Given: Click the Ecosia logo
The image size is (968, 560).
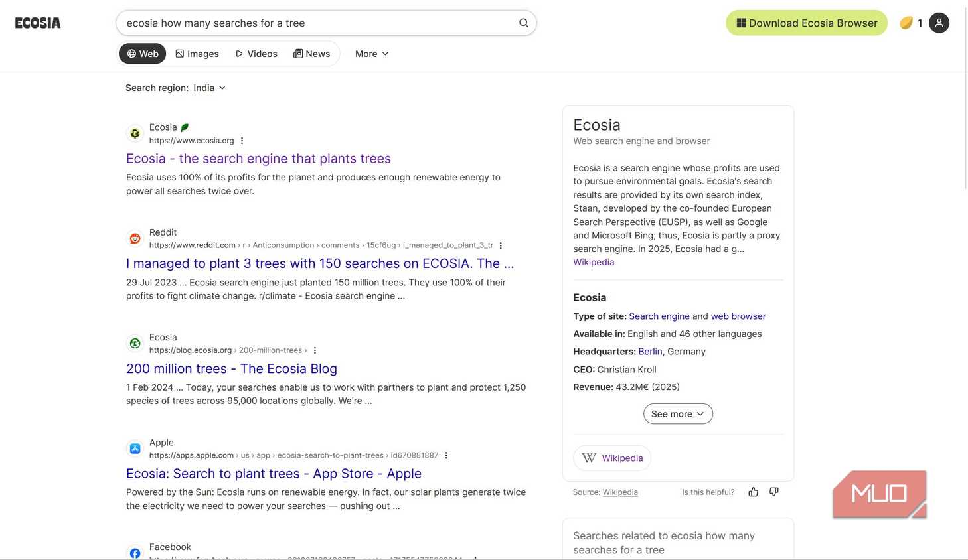Looking at the screenshot, I should 38,23.
